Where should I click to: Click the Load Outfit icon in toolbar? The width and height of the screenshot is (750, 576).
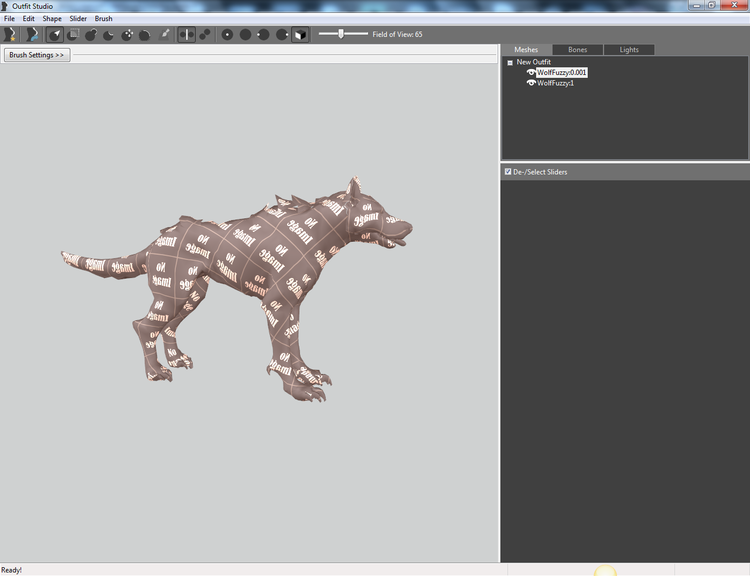click(x=32, y=34)
